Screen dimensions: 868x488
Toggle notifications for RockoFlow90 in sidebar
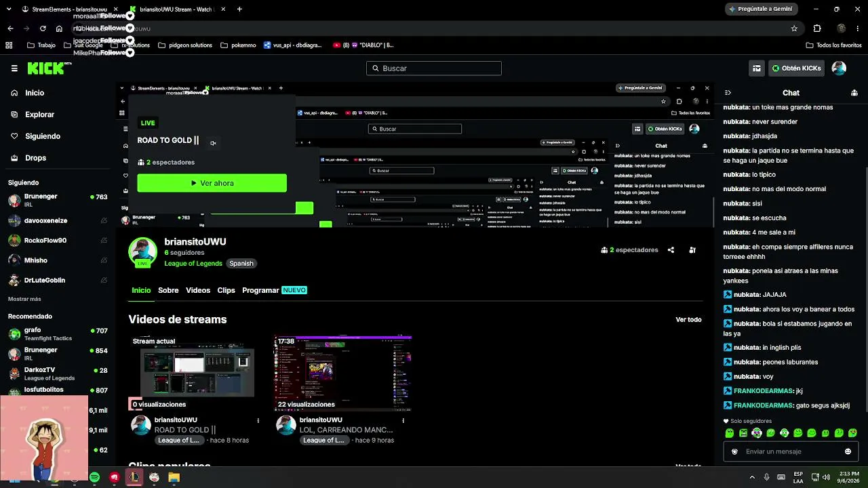(x=104, y=241)
